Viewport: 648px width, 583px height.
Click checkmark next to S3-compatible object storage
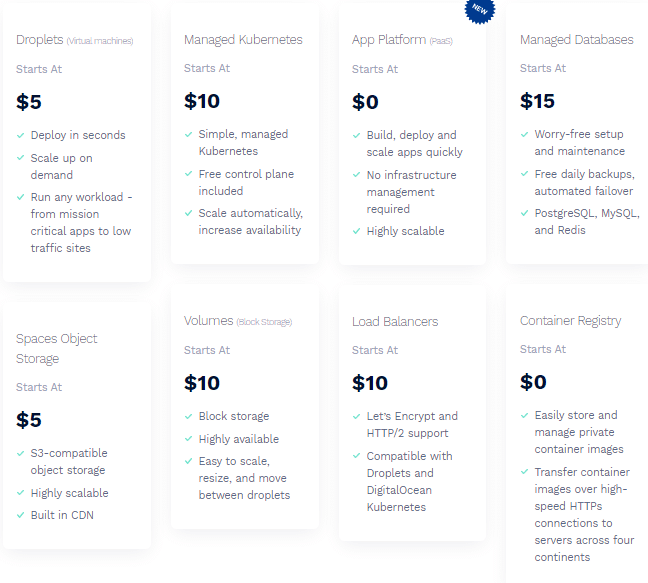click(x=20, y=453)
